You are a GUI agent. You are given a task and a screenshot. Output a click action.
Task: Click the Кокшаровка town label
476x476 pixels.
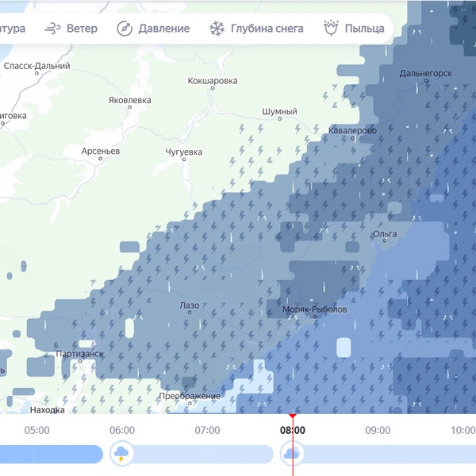point(213,81)
